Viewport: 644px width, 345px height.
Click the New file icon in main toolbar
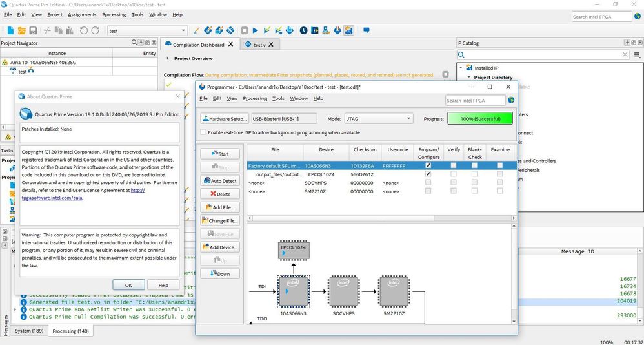(x=11, y=30)
